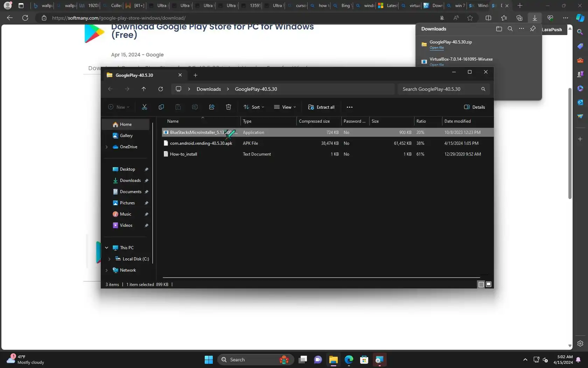Click the Paste icon in Explorer toolbar

(178, 107)
